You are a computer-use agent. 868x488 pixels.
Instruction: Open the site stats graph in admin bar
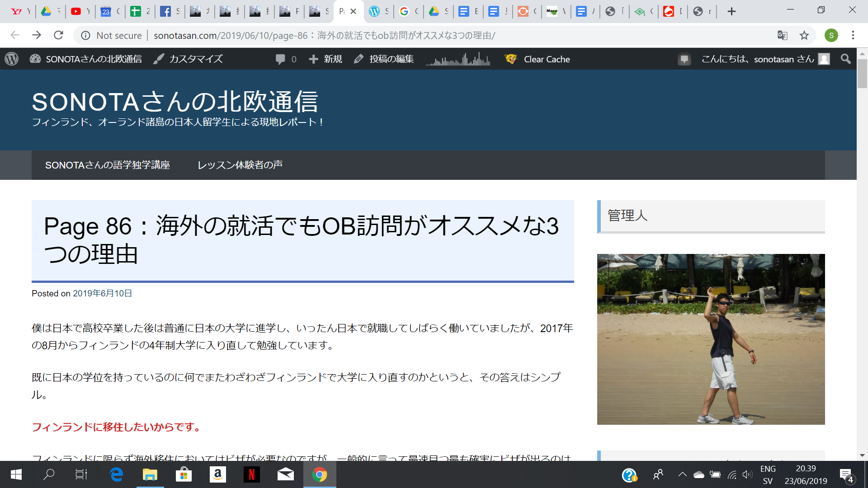coord(458,59)
